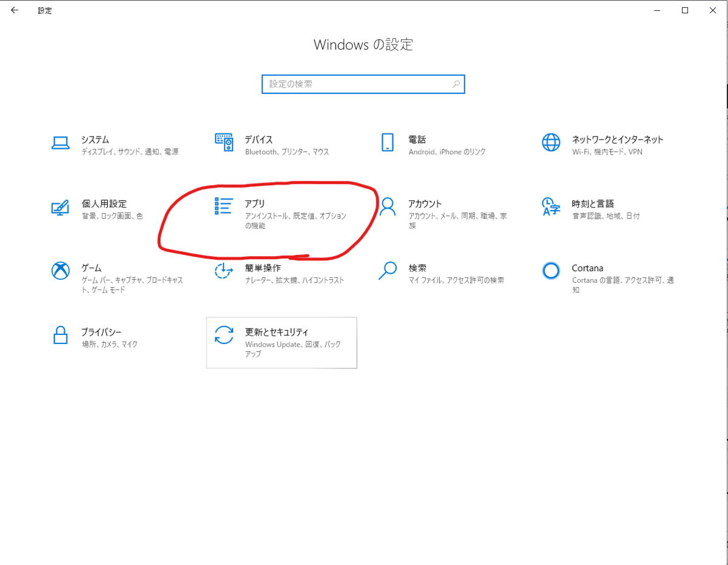728x565 pixels.
Task: Close the 設定 window
Action: pyautogui.click(x=712, y=10)
